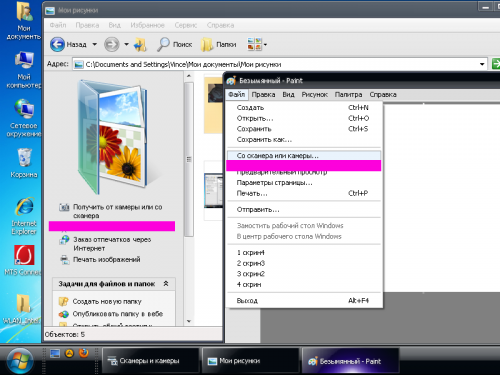Click Заказ отпечатков через Интернет link

pos(105,244)
